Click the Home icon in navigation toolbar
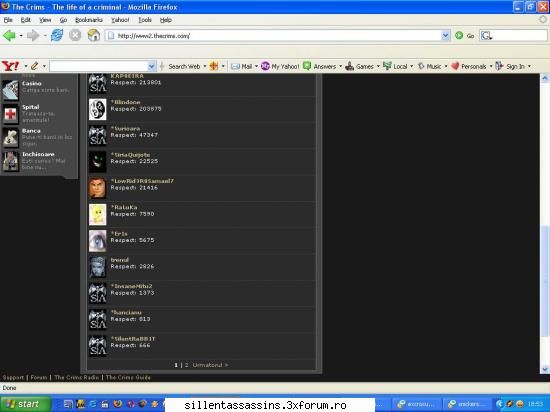The width and height of the screenshot is (550, 412). coord(94,35)
